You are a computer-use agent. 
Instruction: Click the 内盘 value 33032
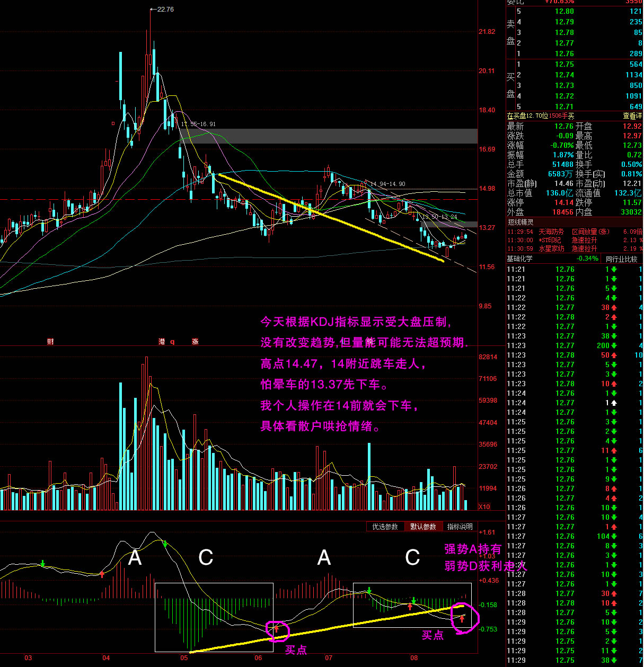tap(631, 212)
